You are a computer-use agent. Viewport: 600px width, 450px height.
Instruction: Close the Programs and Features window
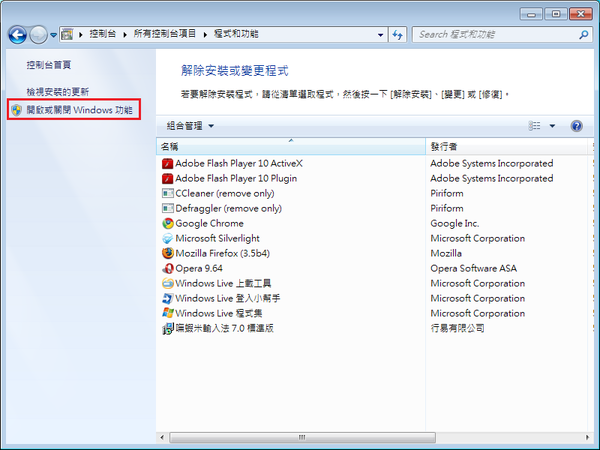[x=580, y=14]
